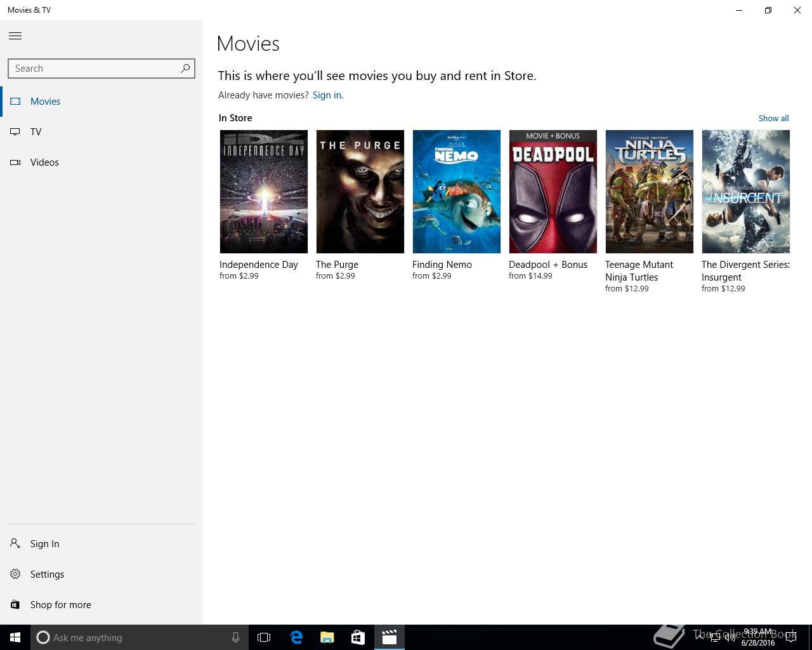Open the Windows Start button
The image size is (812, 650).
15,637
